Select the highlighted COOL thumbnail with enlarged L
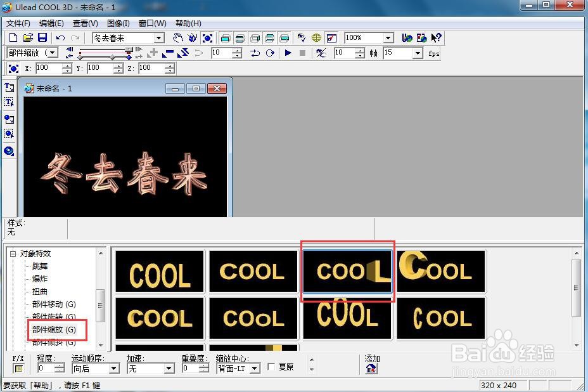The width and height of the screenshot is (588, 392). (x=347, y=271)
